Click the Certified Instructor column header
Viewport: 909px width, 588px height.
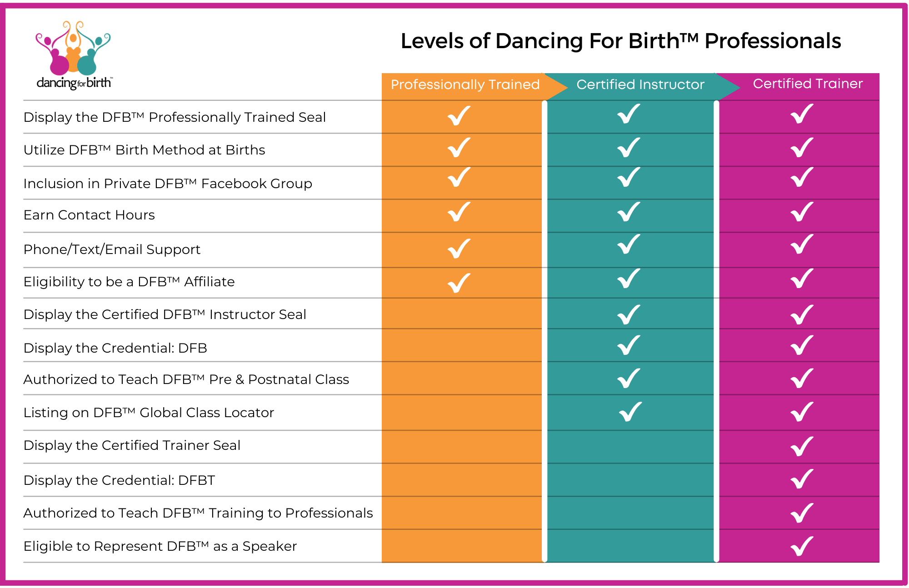(x=640, y=85)
